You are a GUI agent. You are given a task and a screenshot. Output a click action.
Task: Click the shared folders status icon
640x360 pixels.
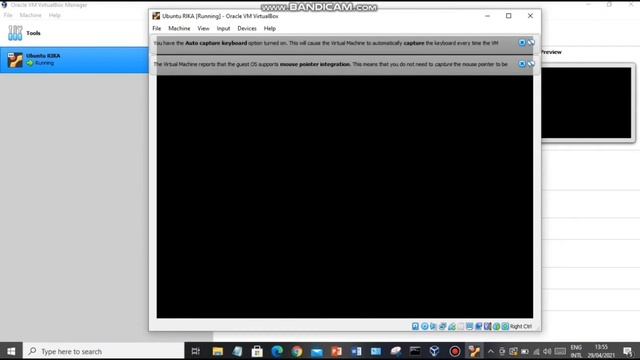(461, 326)
